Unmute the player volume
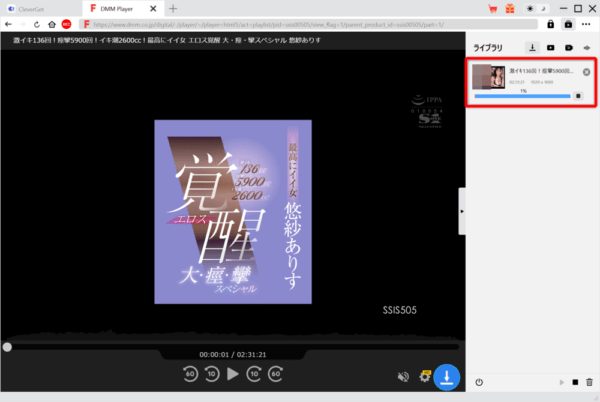The height and width of the screenshot is (402, 600). 403,377
